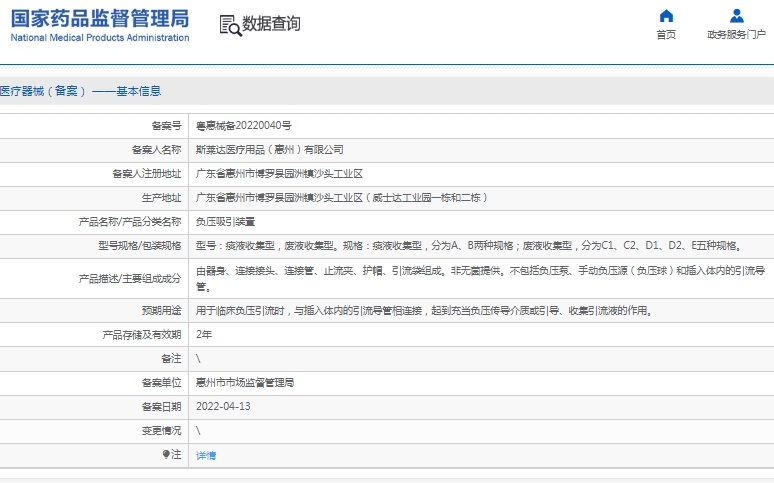Click the production address containing 威士达工业园
This screenshot has width=774, height=483.
click(x=342, y=198)
